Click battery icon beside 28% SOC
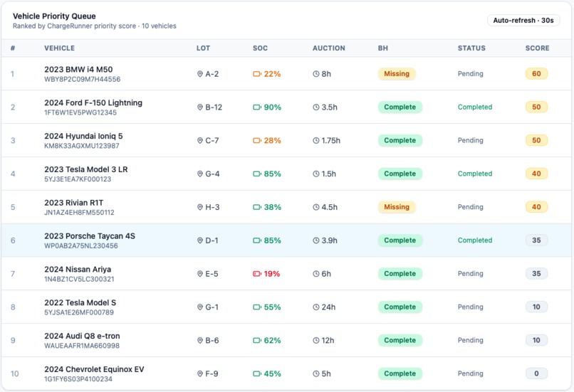This screenshot has width=574, height=392. [257, 140]
